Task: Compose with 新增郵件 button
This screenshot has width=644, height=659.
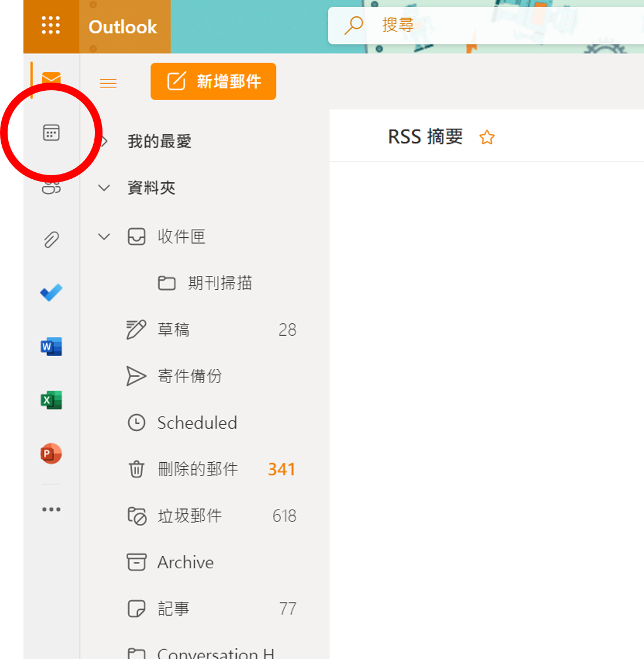Action: tap(213, 81)
